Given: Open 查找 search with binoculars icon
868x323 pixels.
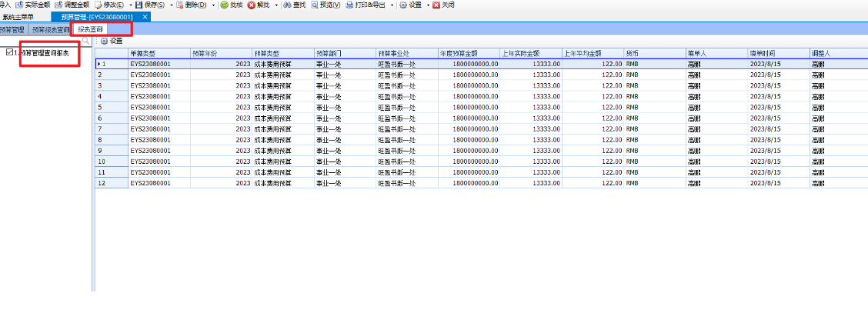Looking at the screenshot, I should pyautogui.click(x=295, y=5).
